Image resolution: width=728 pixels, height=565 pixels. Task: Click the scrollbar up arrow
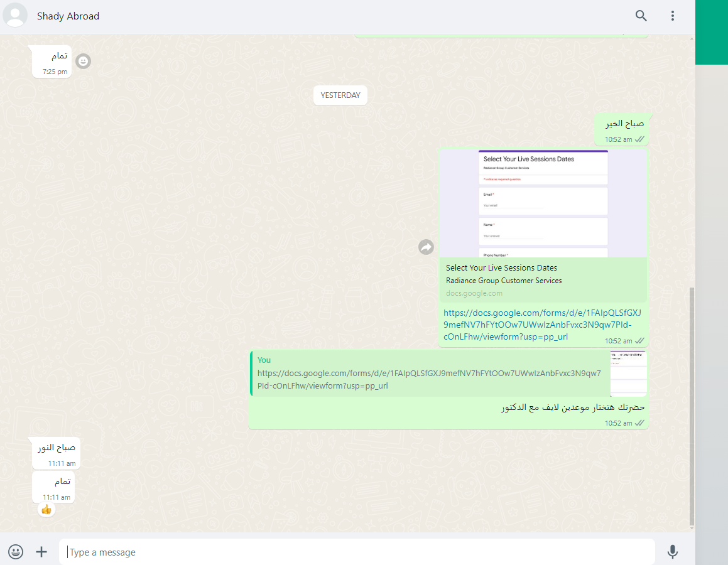point(692,38)
